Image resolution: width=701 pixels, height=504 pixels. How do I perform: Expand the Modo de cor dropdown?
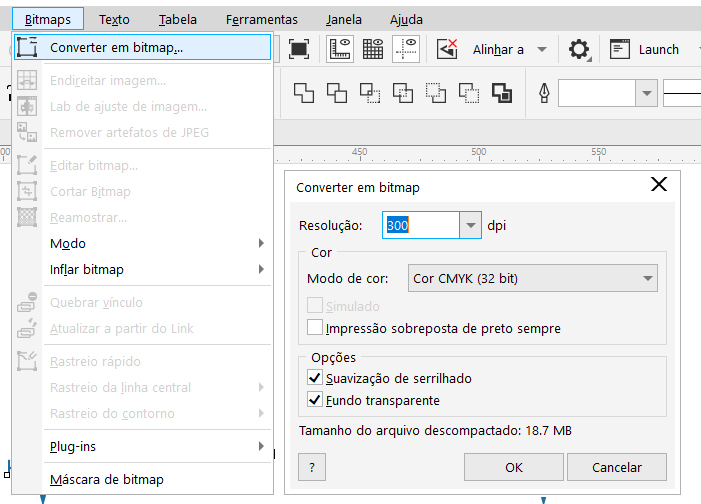coord(647,279)
